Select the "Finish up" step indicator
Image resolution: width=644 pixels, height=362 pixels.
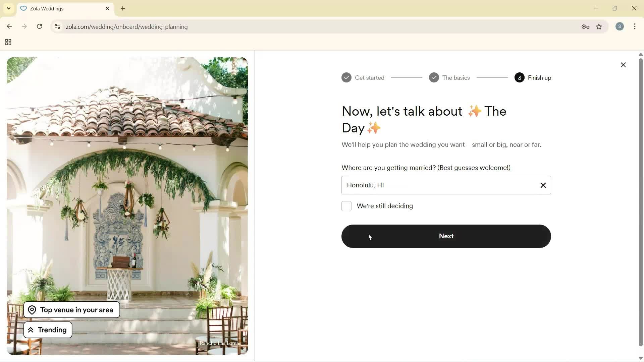pyautogui.click(x=520, y=77)
